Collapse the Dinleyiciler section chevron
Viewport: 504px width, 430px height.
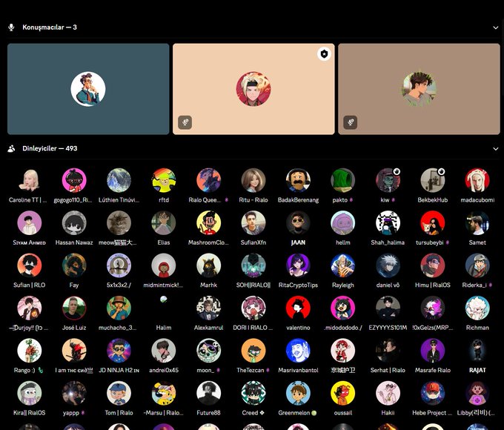[x=495, y=149]
